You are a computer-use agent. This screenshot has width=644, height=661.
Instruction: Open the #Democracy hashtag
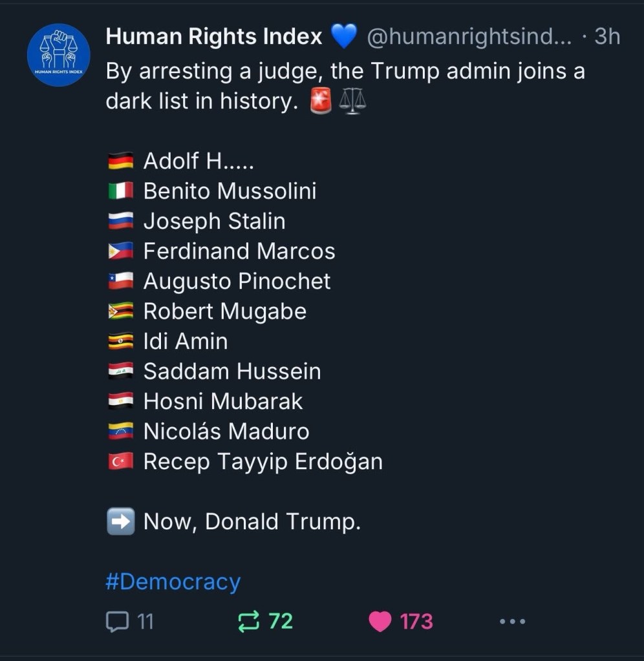pyautogui.click(x=173, y=582)
